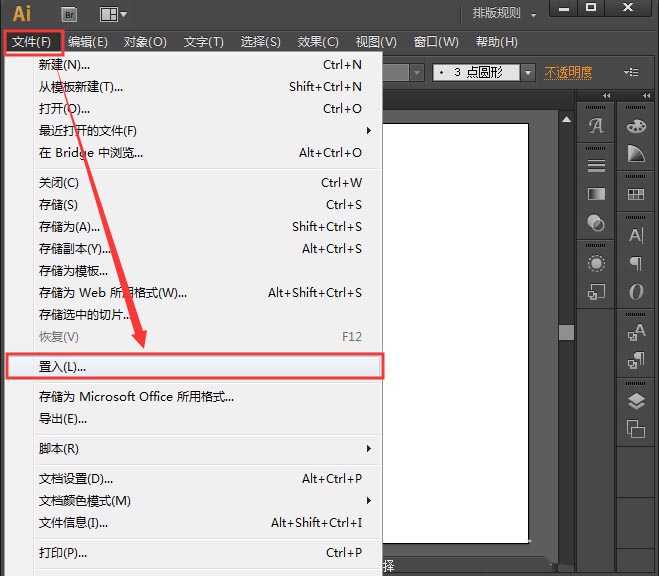Image resolution: width=659 pixels, height=576 pixels.
Task: Choose 文件信息(I)... menu entry
Action: [194, 523]
